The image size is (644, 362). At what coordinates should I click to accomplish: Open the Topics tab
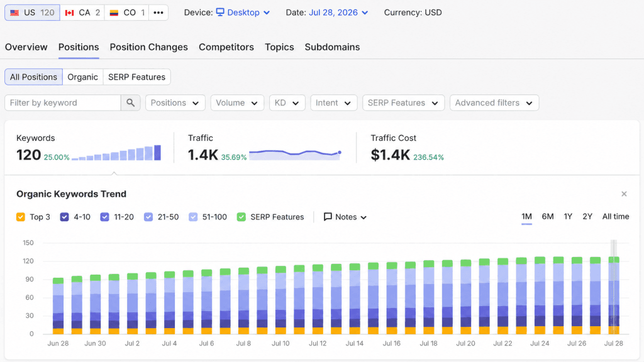click(x=279, y=47)
